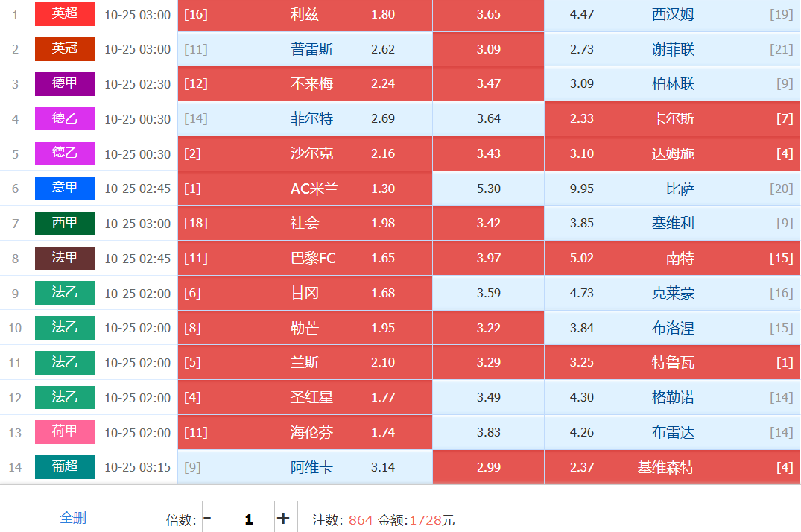Click the red 英超 league badge

[65, 14]
